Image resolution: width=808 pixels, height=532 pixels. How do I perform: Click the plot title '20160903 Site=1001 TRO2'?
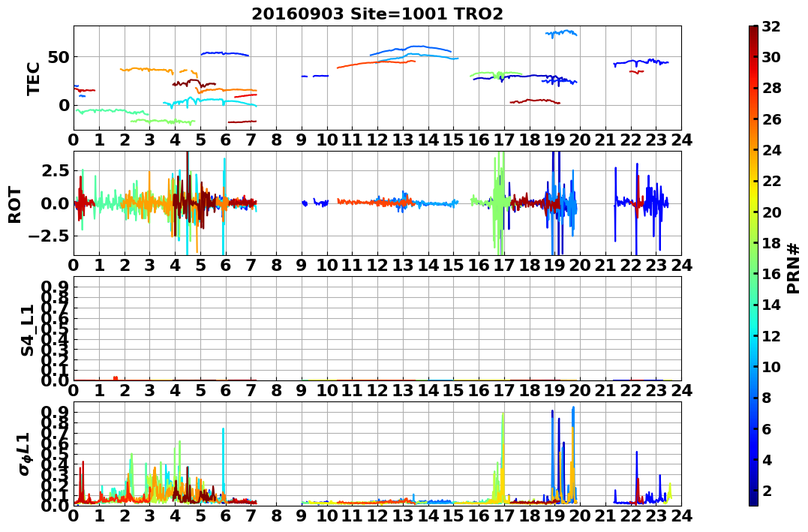377,14
